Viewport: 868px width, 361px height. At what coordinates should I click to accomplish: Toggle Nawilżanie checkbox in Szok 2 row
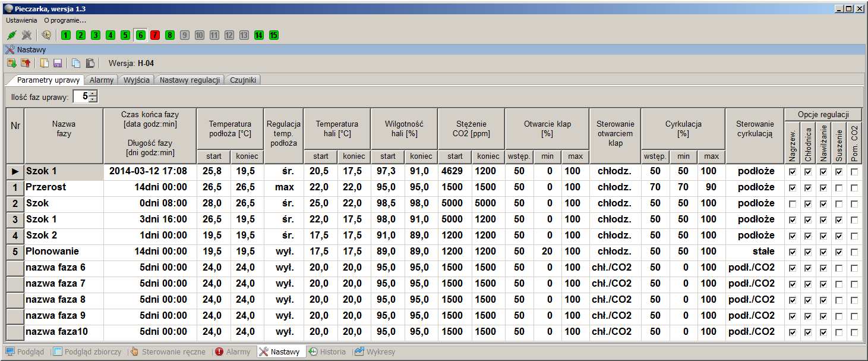823,236
